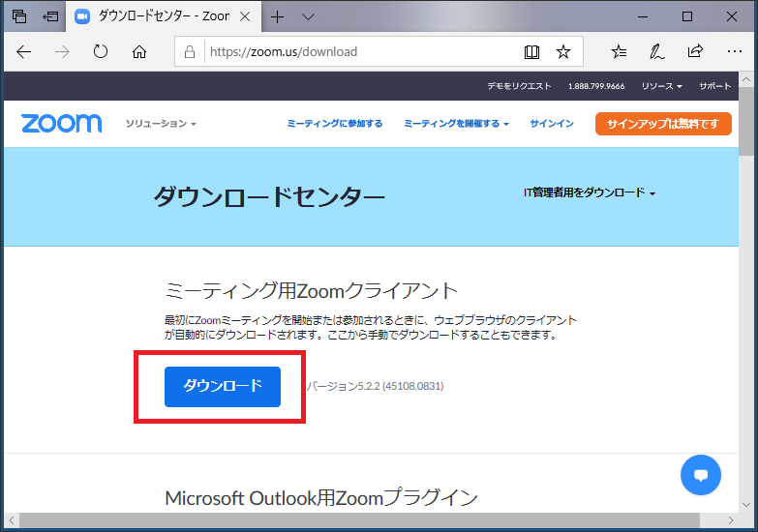Click heading ミーティング用Zoomクライアント
This screenshot has width=758, height=532.
tap(311, 291)
